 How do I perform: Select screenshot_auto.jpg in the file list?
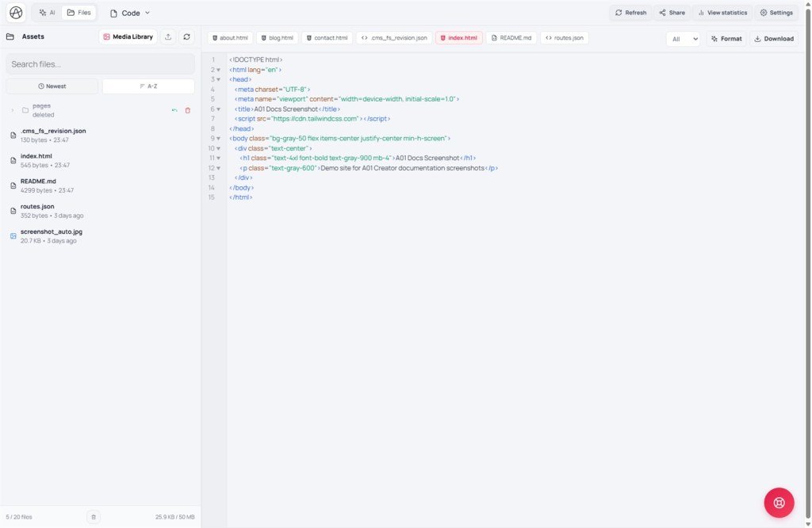click(x=100, y=236)
